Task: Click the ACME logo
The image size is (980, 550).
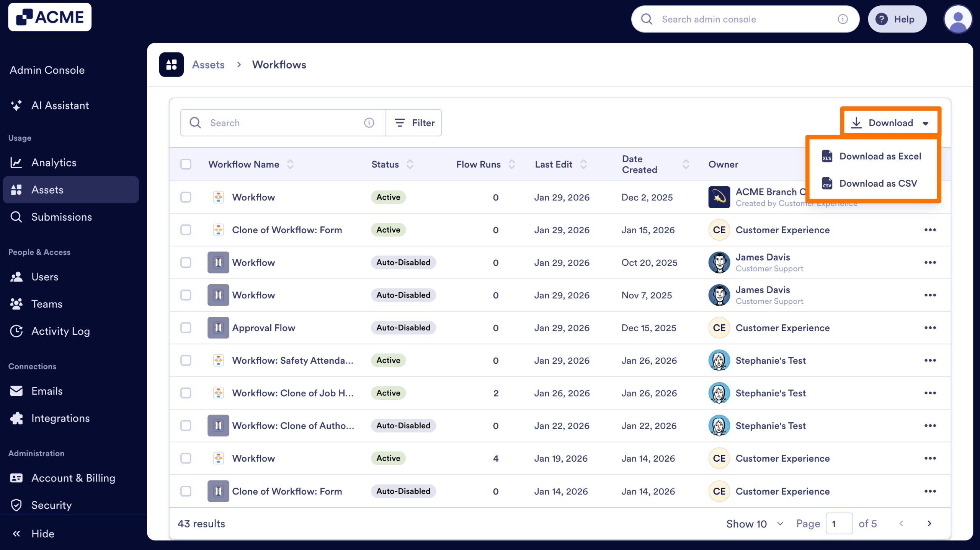Action: [50, 17]
